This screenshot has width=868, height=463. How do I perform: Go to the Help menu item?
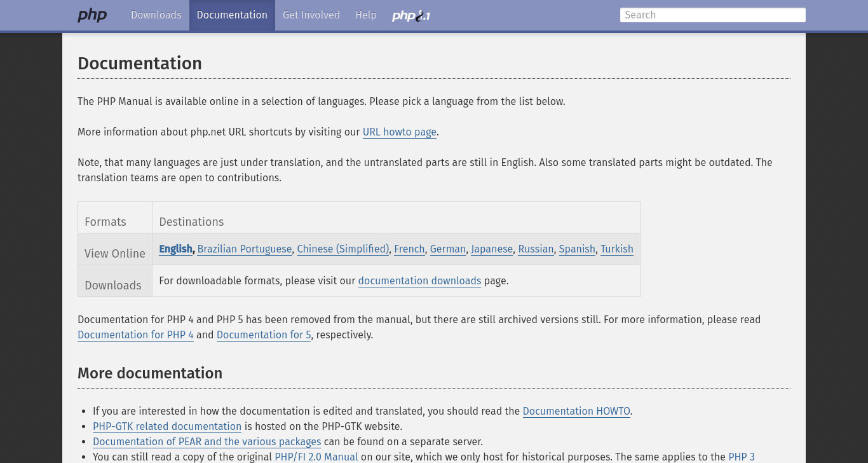[x=366, y=15]
